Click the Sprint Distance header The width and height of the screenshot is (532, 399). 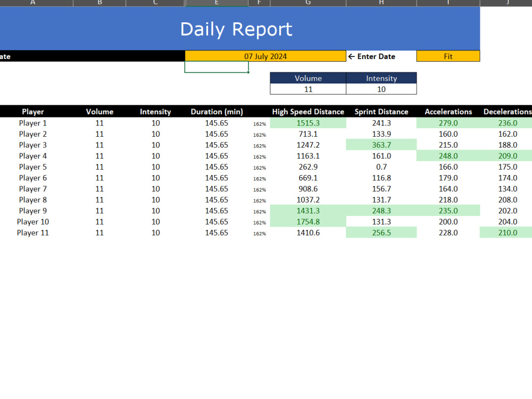click(381, 112)
